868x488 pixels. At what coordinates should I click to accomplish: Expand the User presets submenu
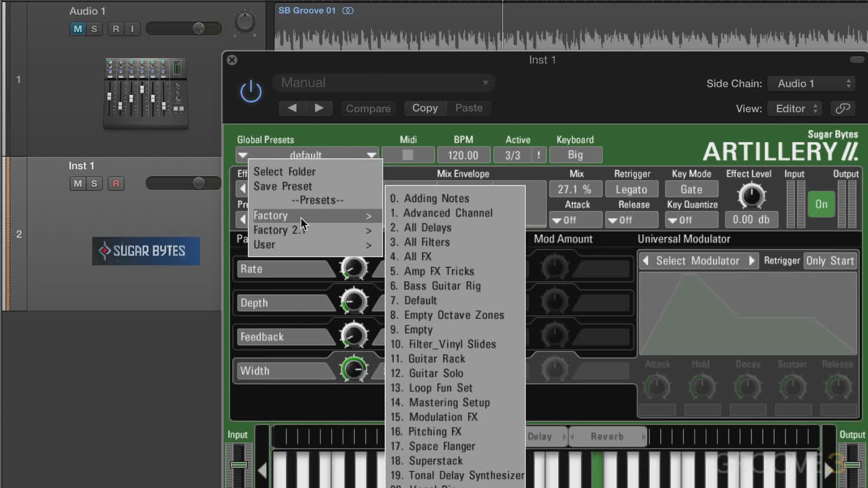[315, 245]
